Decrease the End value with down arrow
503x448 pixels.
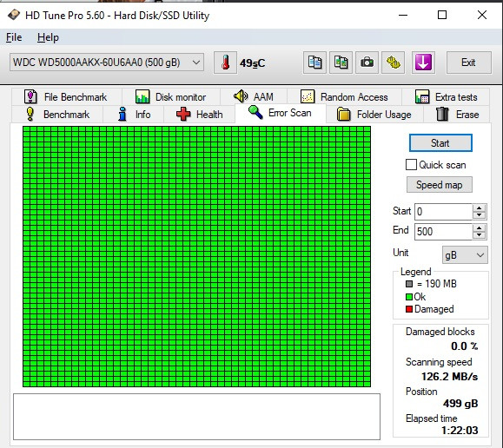pos(480,235)
